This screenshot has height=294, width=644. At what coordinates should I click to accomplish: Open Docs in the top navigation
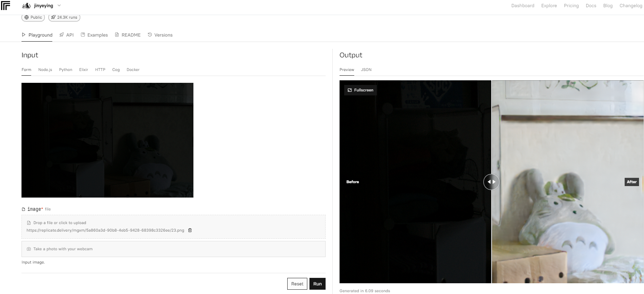pos(591,6)
